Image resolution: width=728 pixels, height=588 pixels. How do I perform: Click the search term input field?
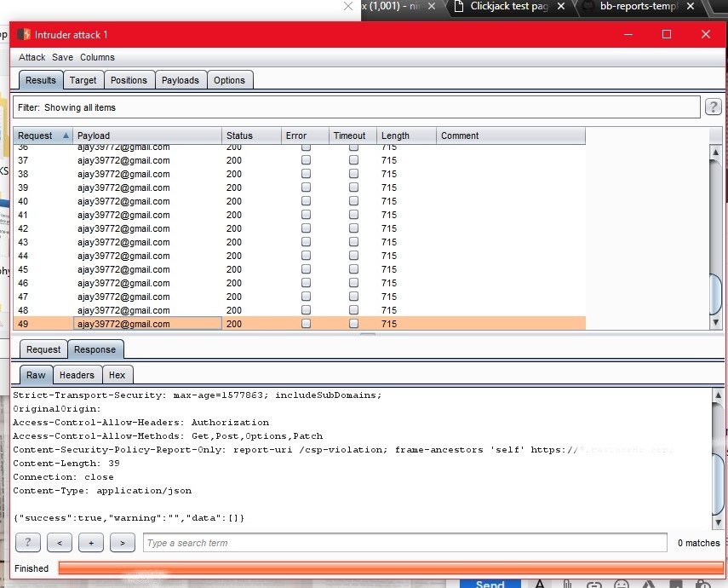point(404,543)
